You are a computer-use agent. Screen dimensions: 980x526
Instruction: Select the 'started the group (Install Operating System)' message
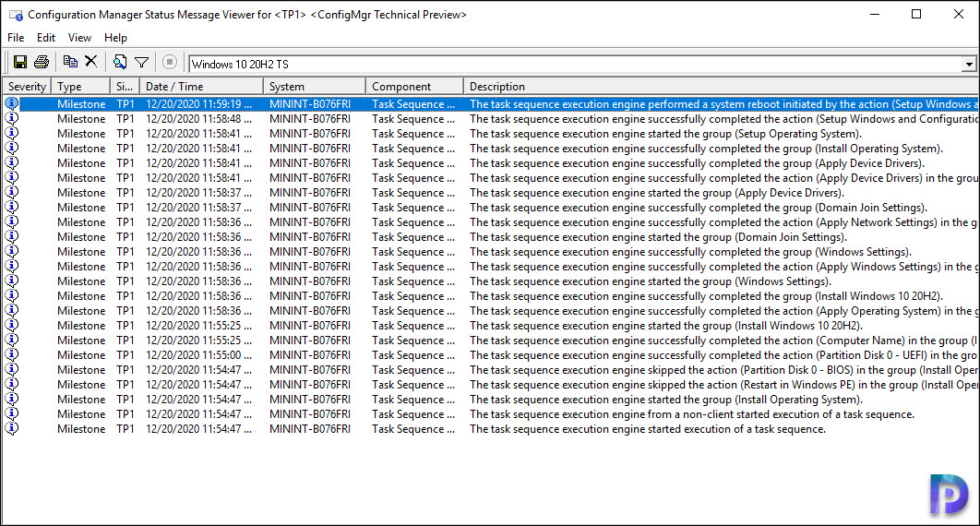[x=666, y=400]
